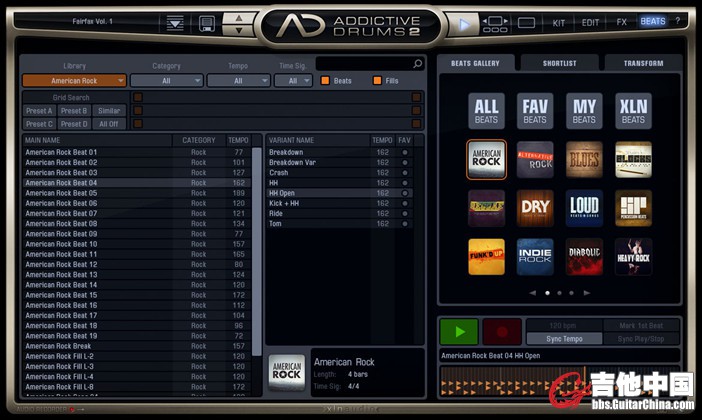This screenshot has height=420, width=702.
Task: Click the green play beat button
Action: click(x=458, y=332)
